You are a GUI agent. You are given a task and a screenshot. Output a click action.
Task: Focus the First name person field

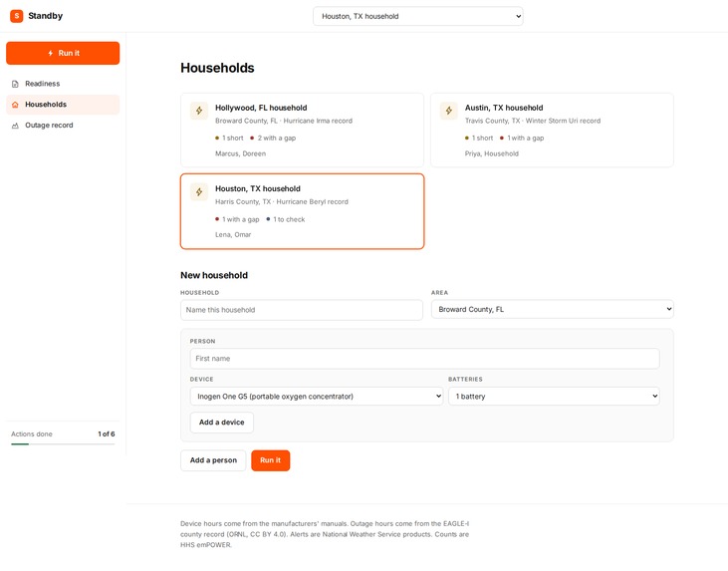[425, 359]
